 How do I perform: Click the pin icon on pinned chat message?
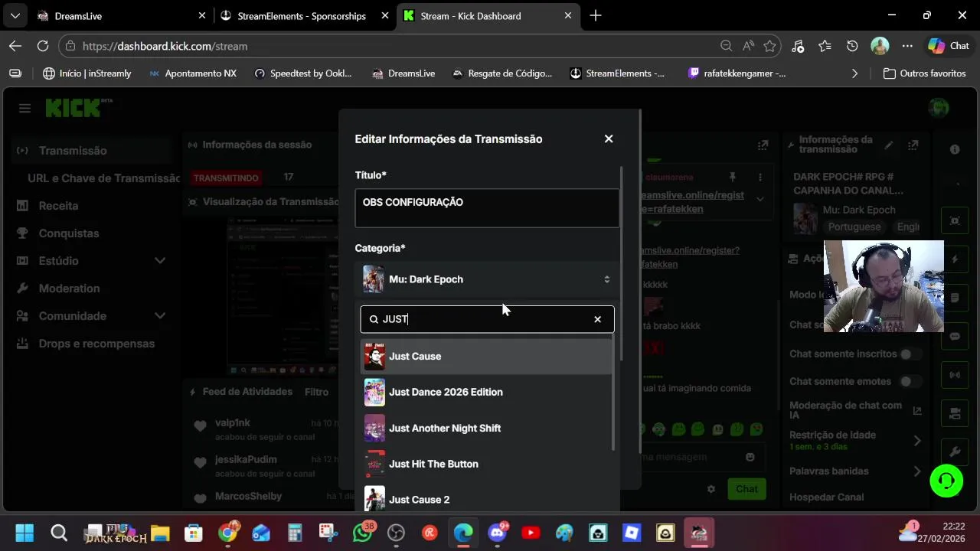coord(733,177)
